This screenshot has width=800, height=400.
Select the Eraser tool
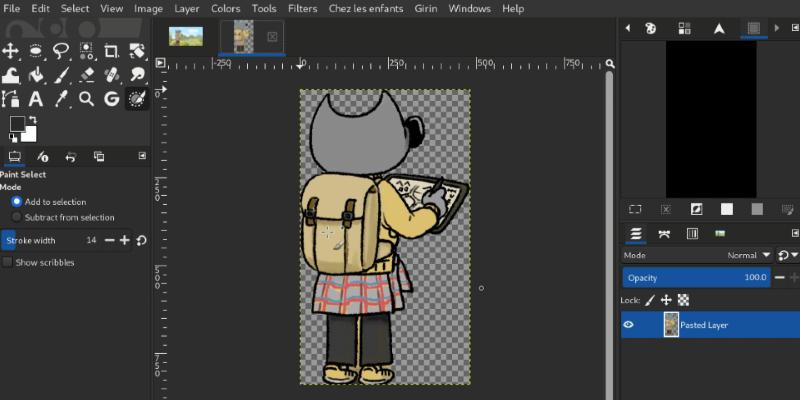tap(86, 75)
